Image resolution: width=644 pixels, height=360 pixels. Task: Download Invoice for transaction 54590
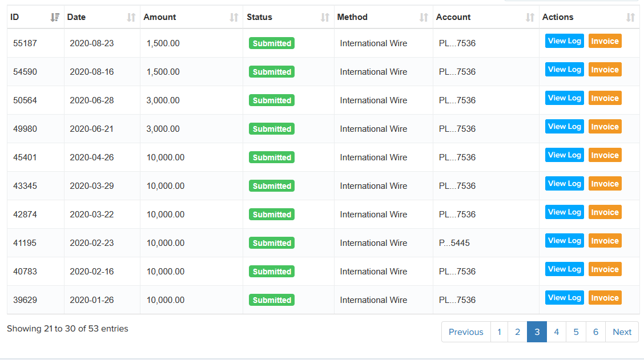tap(605, 70)
